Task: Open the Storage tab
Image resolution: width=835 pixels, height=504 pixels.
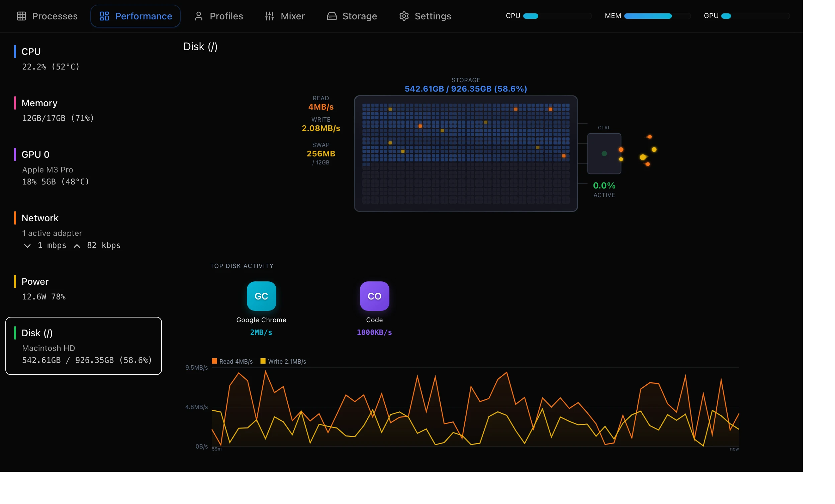Action: (x=352, y=16)
